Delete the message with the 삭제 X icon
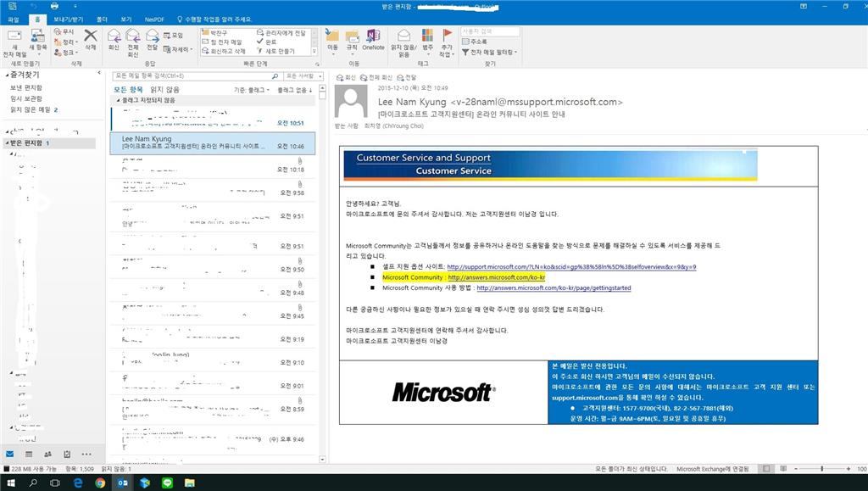 [x=90, y=40]
